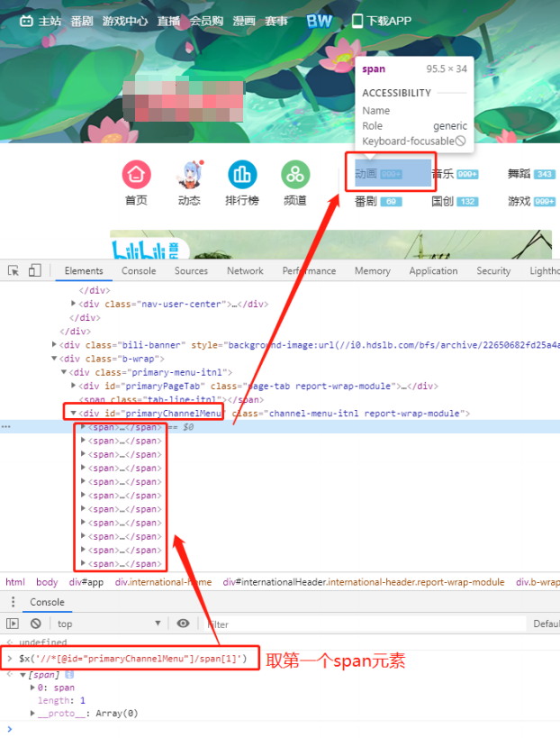This screenshot has height=738, width=560.
Task: Show the console sidebar icon
Action: (13, 624)
